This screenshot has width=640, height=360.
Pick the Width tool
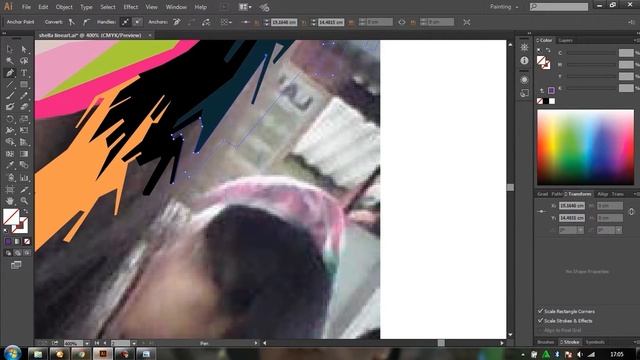10,131
